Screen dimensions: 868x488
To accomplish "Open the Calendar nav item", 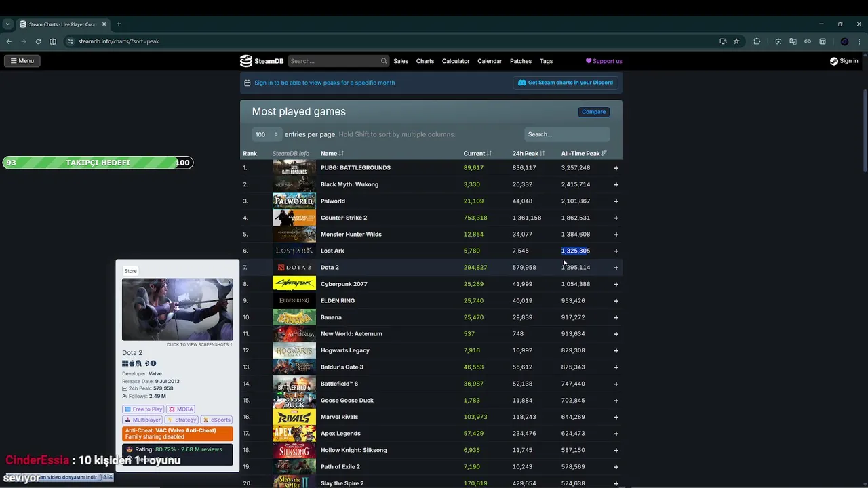I will [x=490, y=61].
